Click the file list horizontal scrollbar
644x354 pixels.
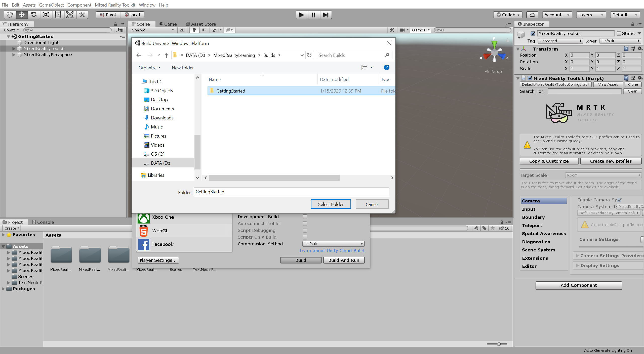click(x=274, y=178)
